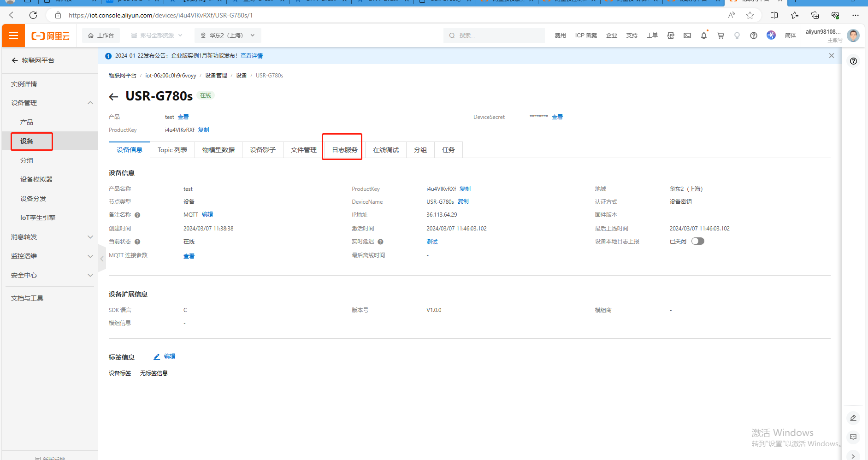Click the back arrow beside USR-G780s title
This screenshot has width=868, height=460.
[113, 96]
